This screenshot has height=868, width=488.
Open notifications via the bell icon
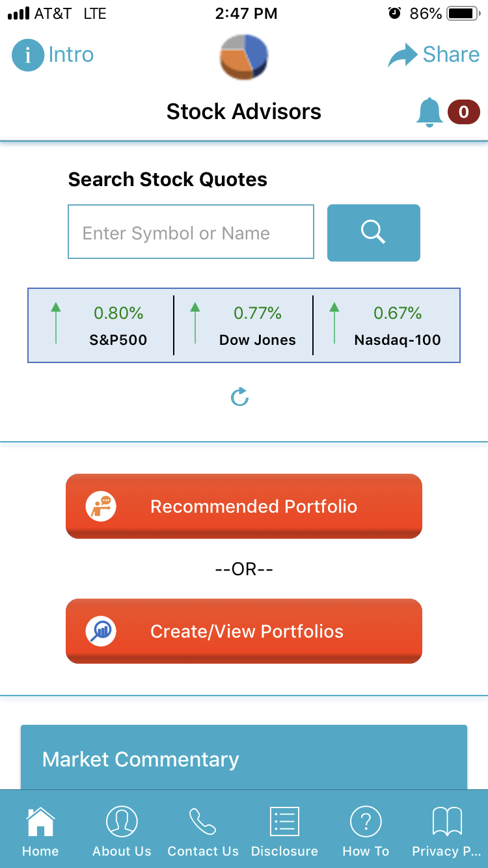[x=429, y=113]
